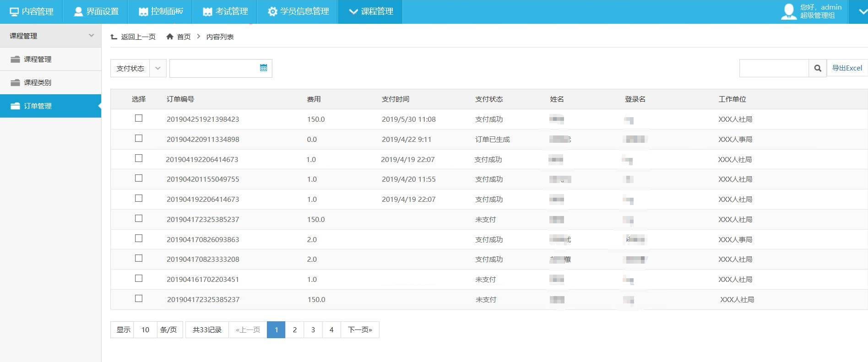
Task: Open the 考试管理 top menu
Action: pos(225,11)
